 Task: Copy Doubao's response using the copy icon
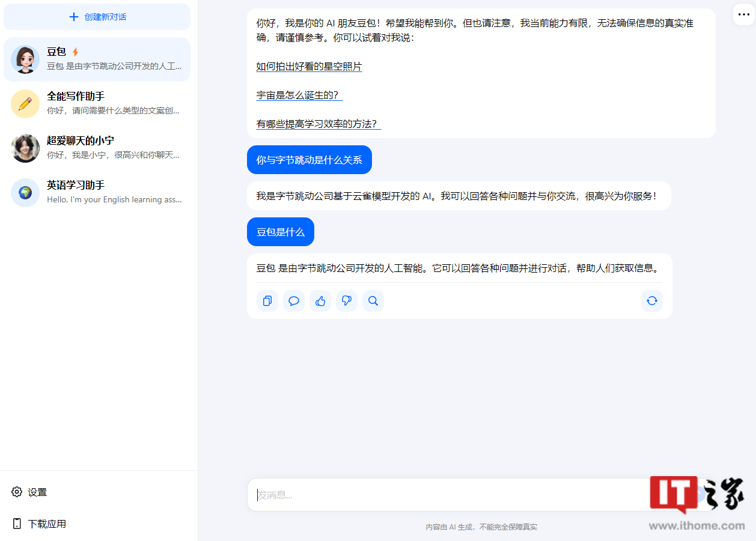267,301
